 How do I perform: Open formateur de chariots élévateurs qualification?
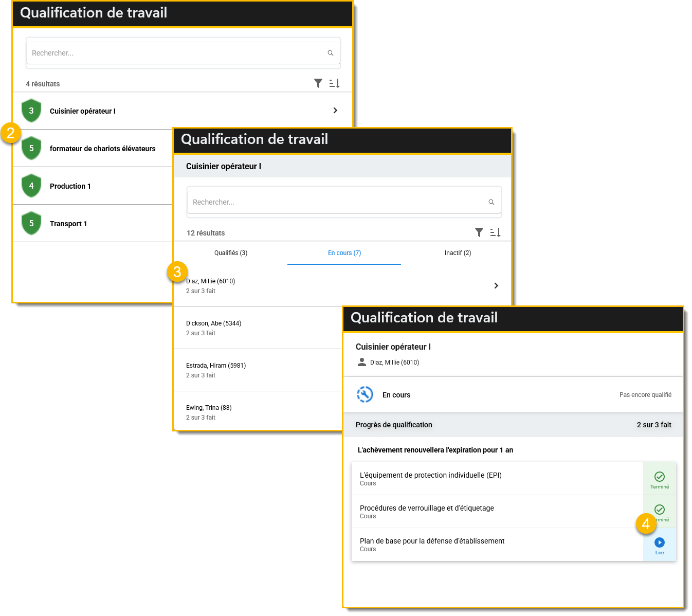102,149
